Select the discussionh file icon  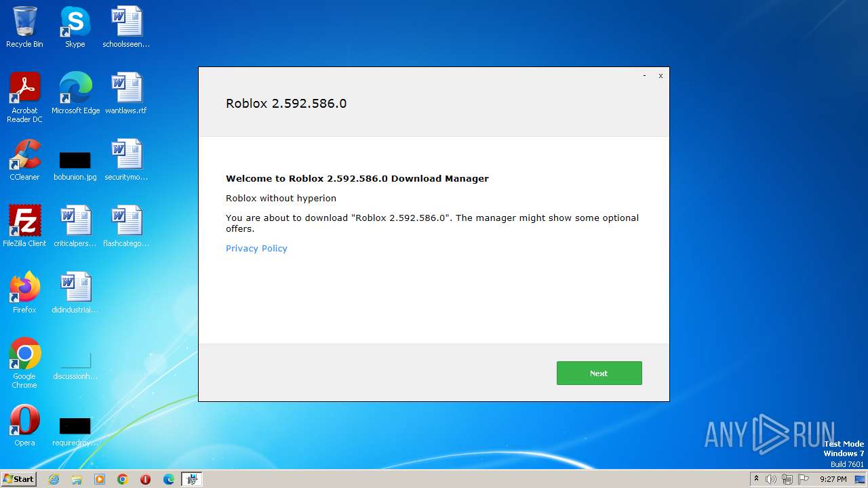pyautogui.click(x=75, y=366)
